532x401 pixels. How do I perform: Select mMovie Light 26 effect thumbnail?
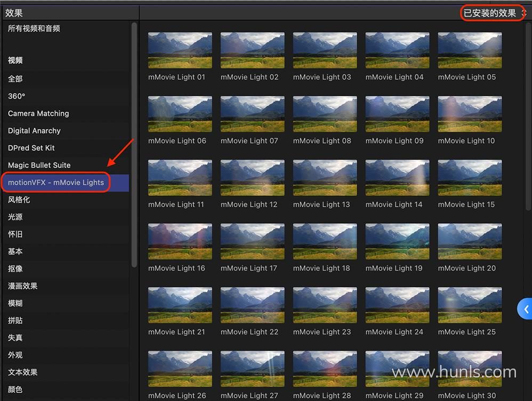pos(180,369)
